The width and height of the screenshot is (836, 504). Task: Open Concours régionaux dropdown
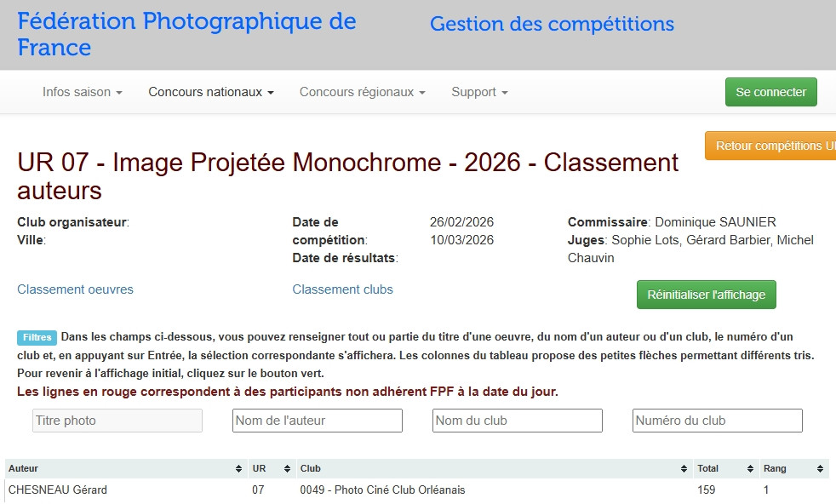click(362, 92)
